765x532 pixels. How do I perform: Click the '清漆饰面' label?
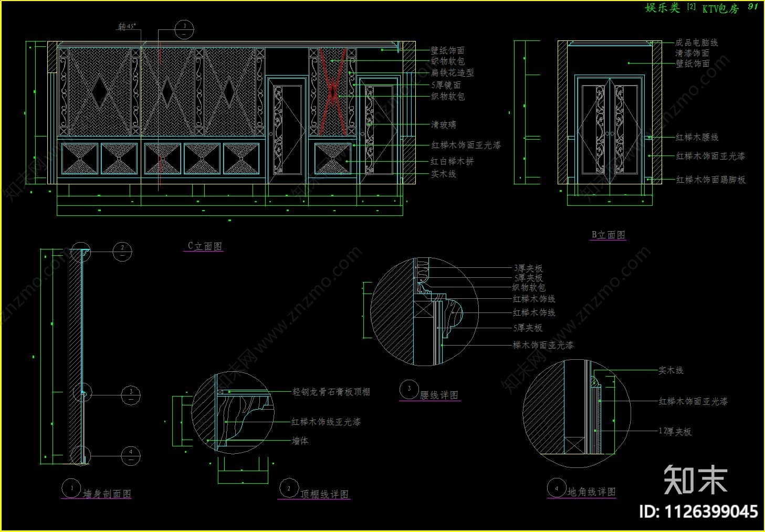pos(692,53)
